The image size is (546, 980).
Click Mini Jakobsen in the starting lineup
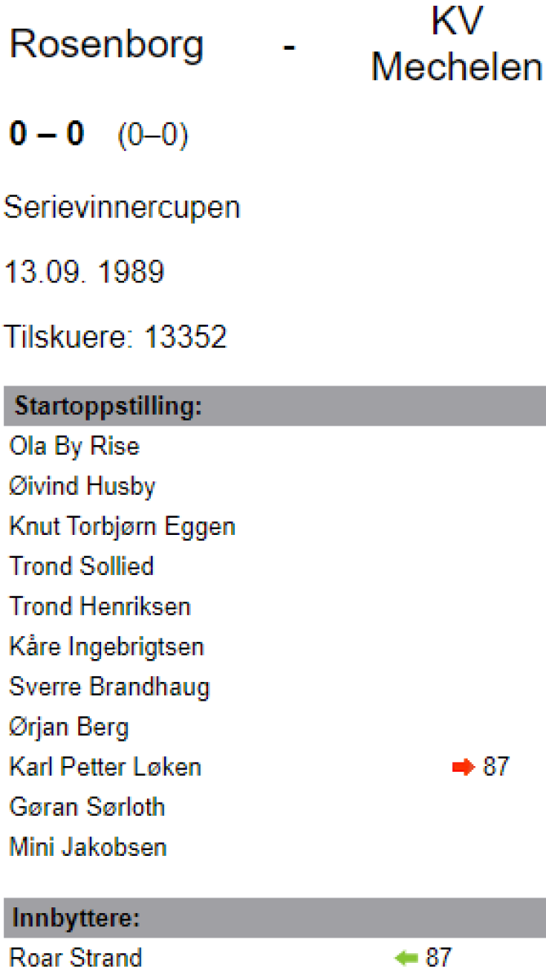88,848
